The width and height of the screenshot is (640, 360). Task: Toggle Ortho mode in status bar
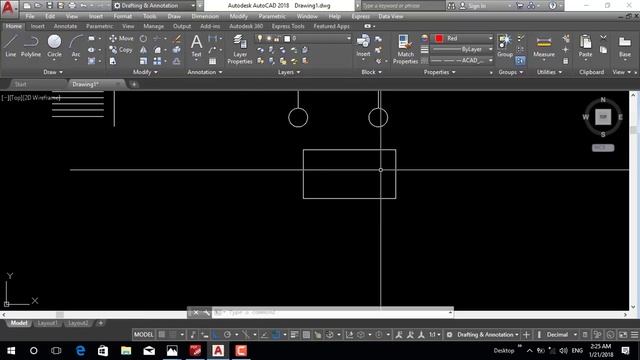[216, 335]
